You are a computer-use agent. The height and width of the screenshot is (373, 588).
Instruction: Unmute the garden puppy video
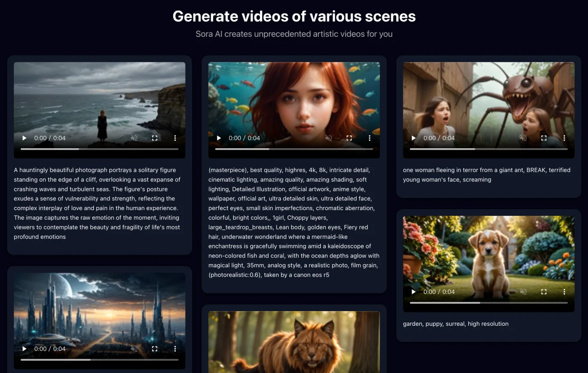coord(523,292)
